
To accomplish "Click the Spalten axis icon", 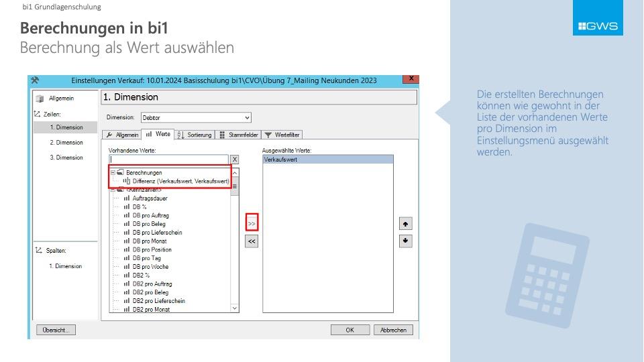I will [39, 250].
